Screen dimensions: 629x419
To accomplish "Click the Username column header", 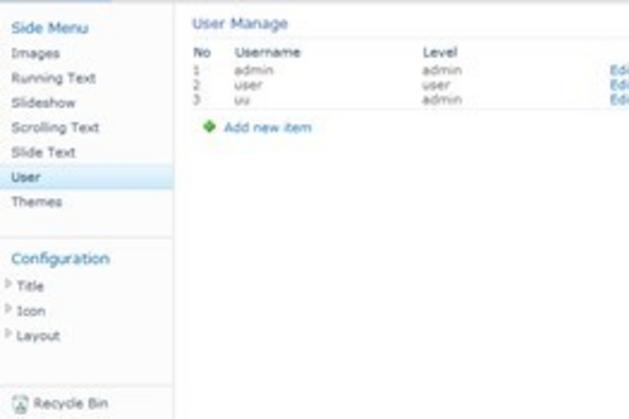I will (x=267, y=52).
